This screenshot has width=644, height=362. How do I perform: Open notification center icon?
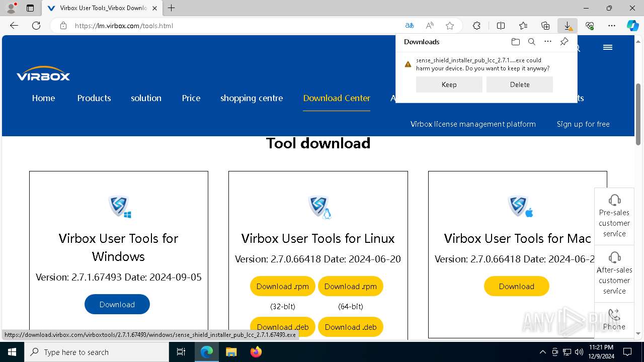[627, 352]
